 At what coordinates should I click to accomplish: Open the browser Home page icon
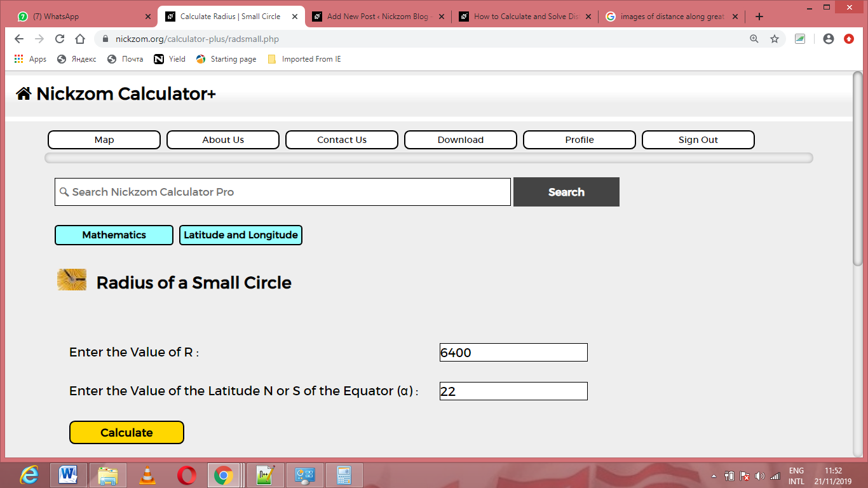(80, 39)
